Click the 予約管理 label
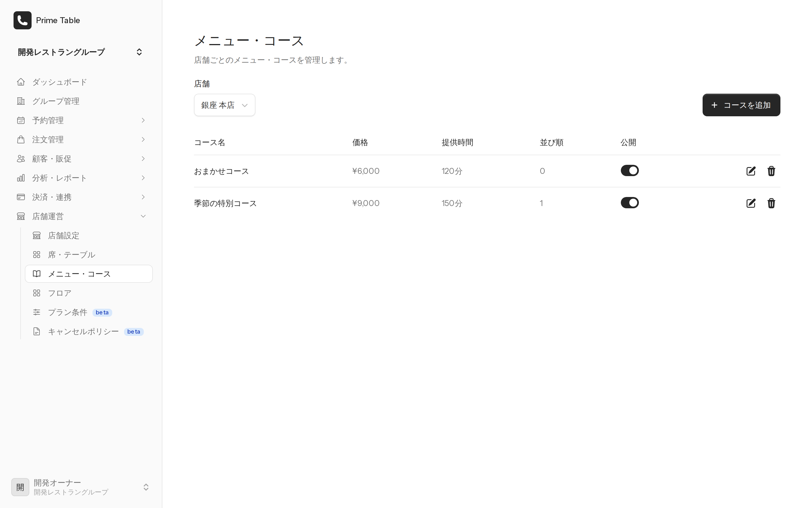Screen dimensions: 812x508 (48, 120)
